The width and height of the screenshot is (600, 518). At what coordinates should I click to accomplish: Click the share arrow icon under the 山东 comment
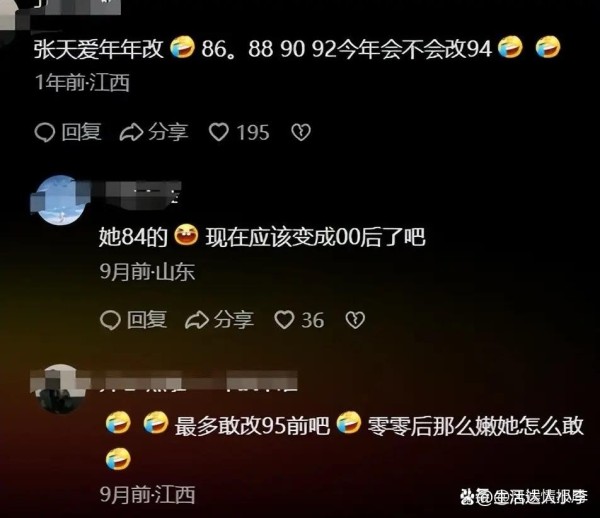197,320
